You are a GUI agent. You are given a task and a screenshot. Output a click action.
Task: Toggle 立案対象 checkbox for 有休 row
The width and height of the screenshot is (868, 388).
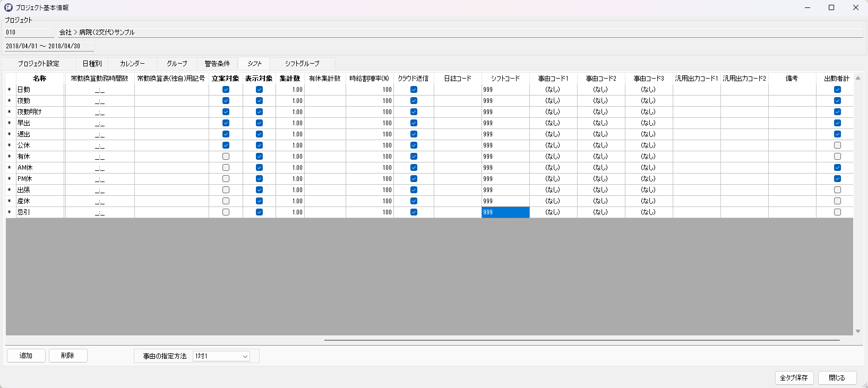pos(226,157)
